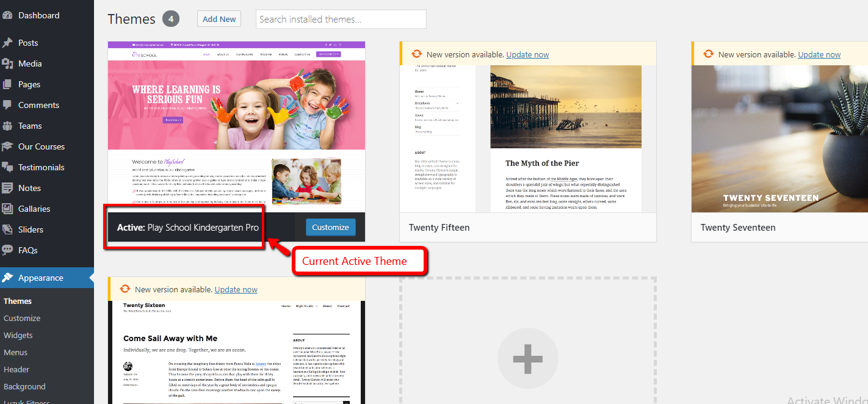Click the themes count badge 4
The width and height of the screenshot is (868, 404).
pyautogui.click(x=171, y=19)
